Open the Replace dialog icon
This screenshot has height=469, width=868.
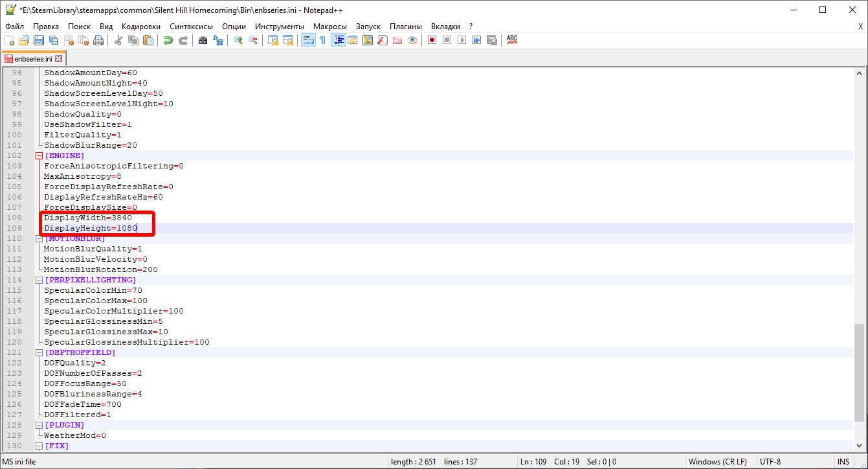point(218,40)
